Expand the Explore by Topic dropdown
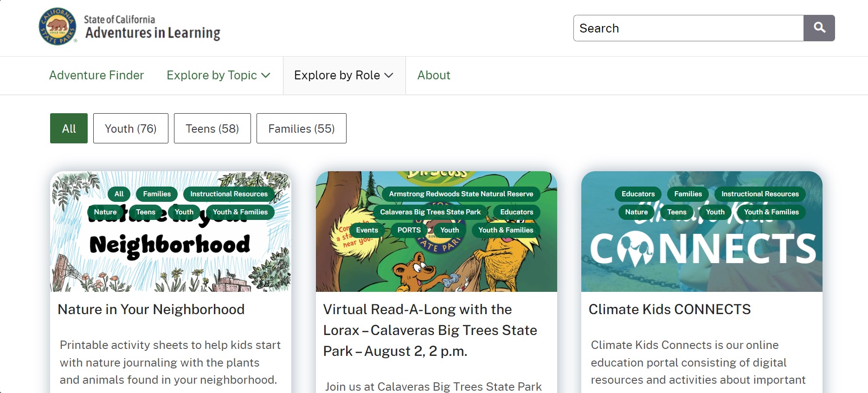 click(219, 75)
